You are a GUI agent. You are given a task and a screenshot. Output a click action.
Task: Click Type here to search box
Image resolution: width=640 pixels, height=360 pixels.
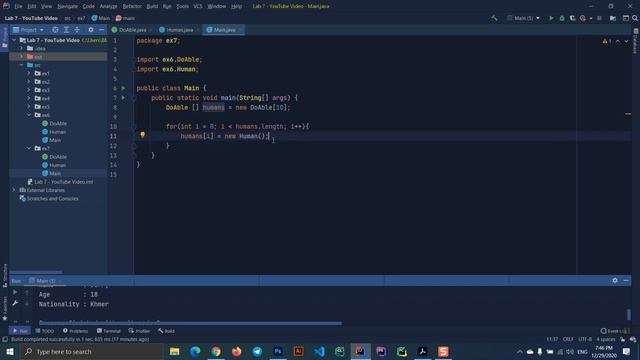92,351
